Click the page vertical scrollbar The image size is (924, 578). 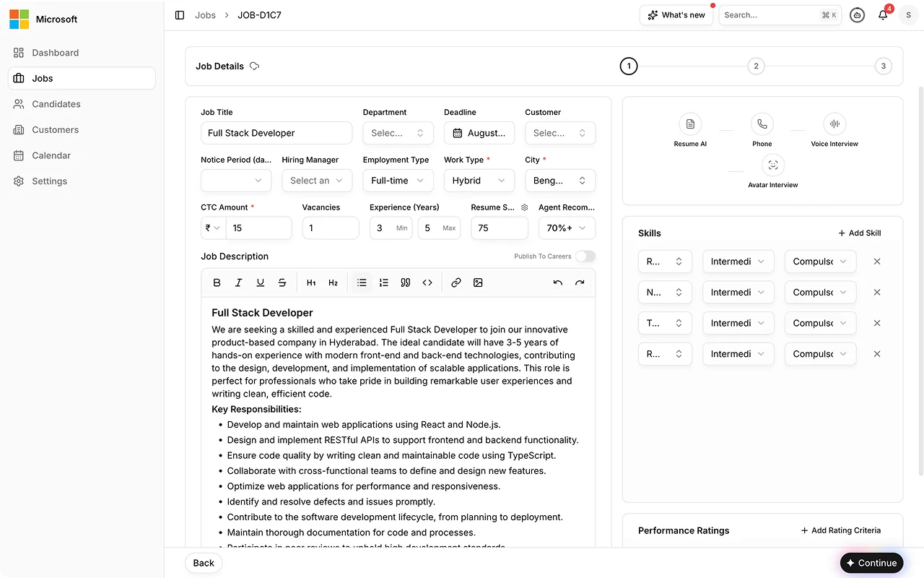point(920,282)
